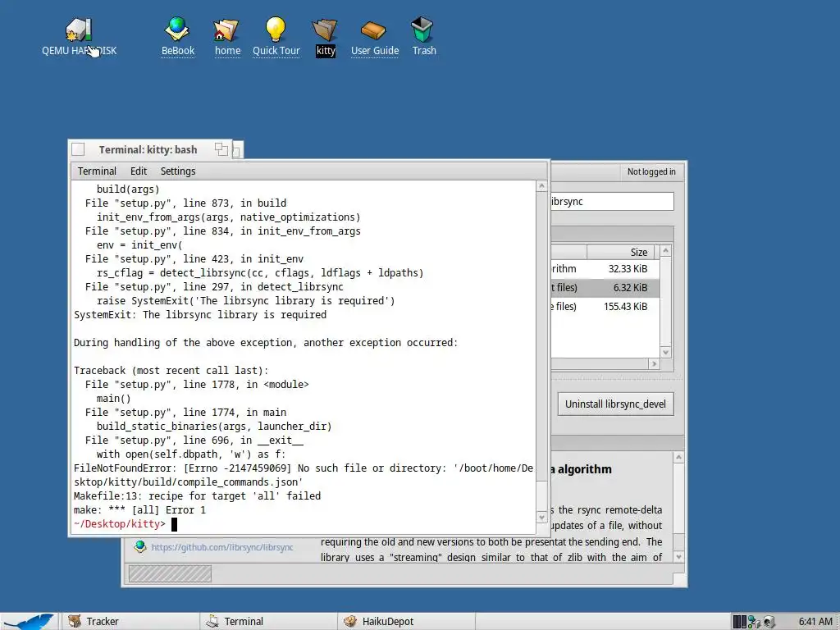Viewport: 840px width, 630px height.
Task: Open the Not logged in menu in HaikuDepot
Action: coord(651,171)
